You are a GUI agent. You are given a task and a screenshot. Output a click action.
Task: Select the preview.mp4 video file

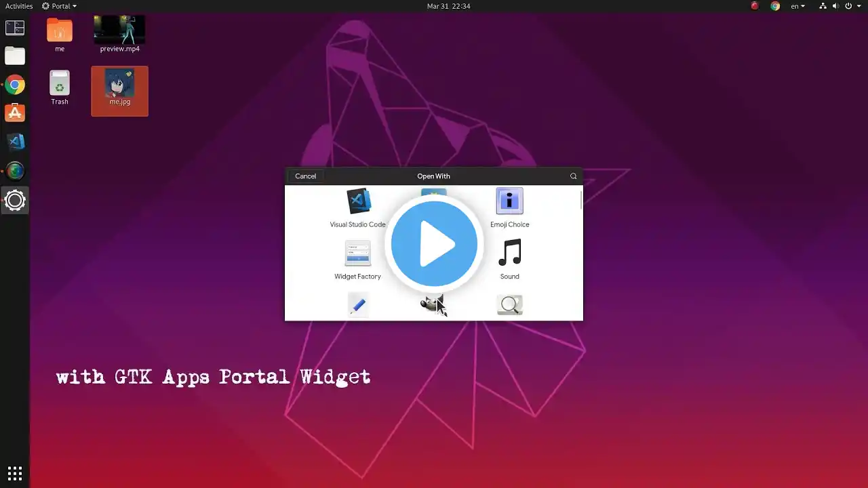tap(119, 35)
